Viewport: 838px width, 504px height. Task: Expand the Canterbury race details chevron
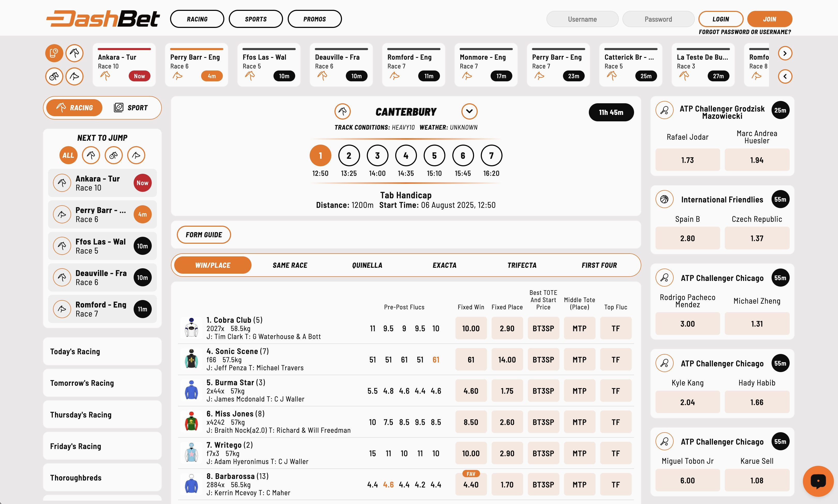pos(469,111)
